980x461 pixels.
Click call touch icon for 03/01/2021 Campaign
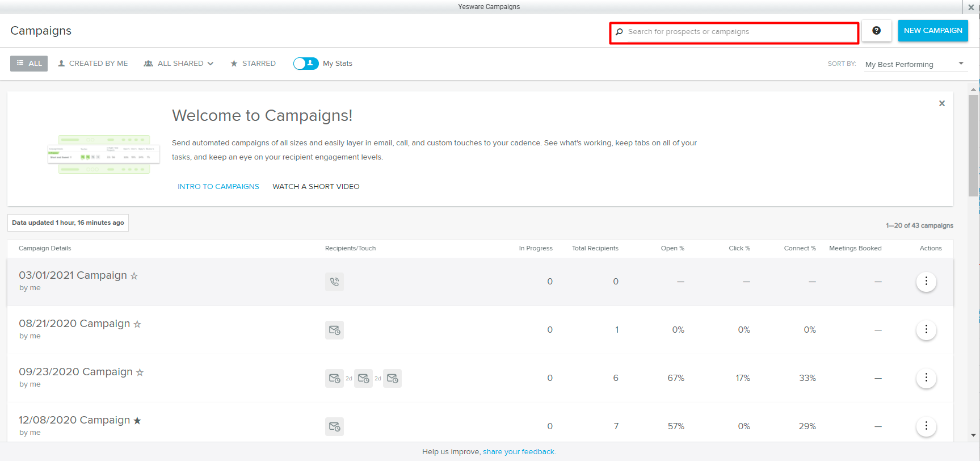tap(334, 282)
